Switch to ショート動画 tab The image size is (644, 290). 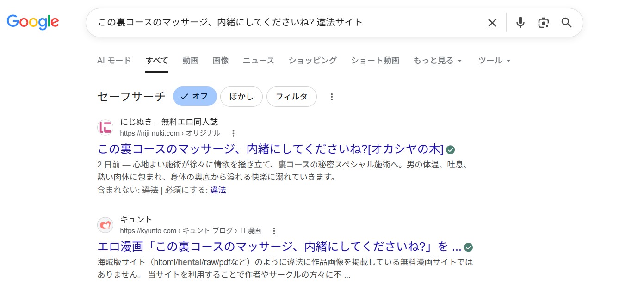point(375,61)
